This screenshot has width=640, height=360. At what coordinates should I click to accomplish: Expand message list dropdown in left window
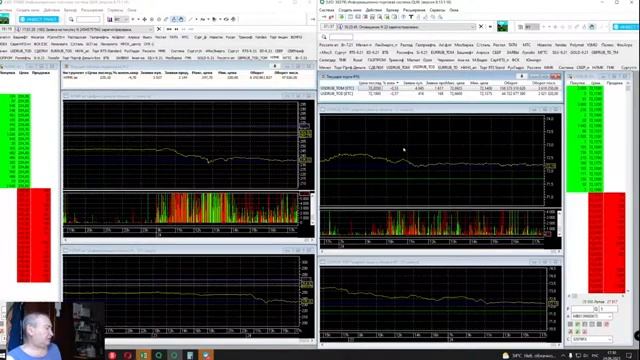[x=151, y=29]
